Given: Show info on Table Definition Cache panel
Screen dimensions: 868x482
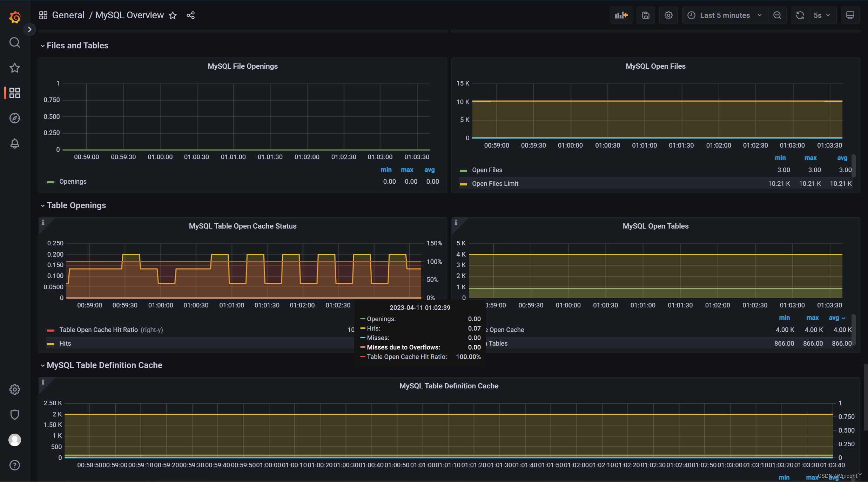Looking at the screenshot, I should click(x=43, y=382).
